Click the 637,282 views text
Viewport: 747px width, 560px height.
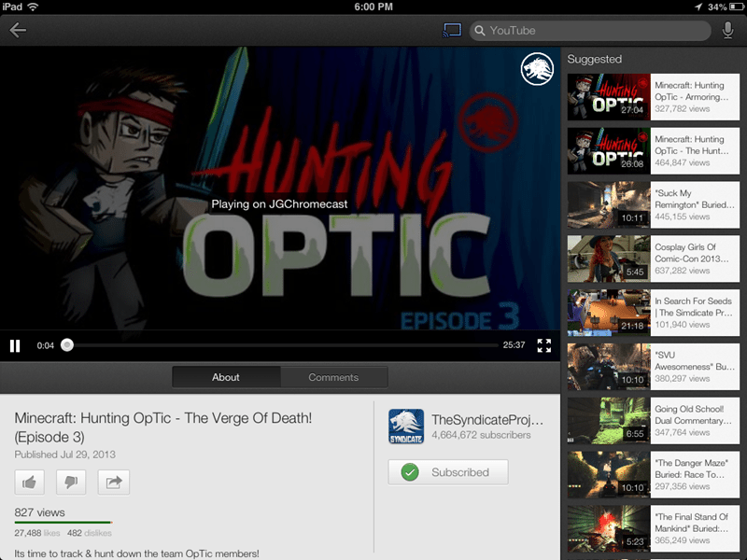(x=683, y=271)
